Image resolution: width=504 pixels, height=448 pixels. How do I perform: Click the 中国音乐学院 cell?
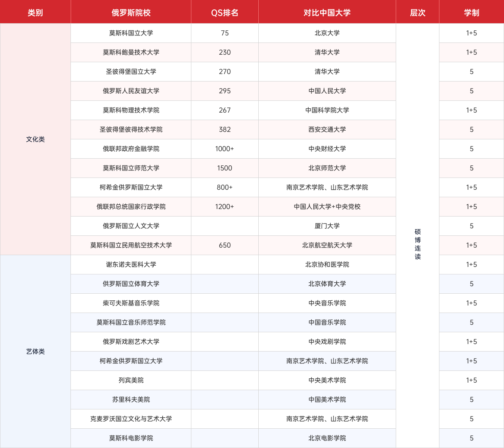(327, 322)
